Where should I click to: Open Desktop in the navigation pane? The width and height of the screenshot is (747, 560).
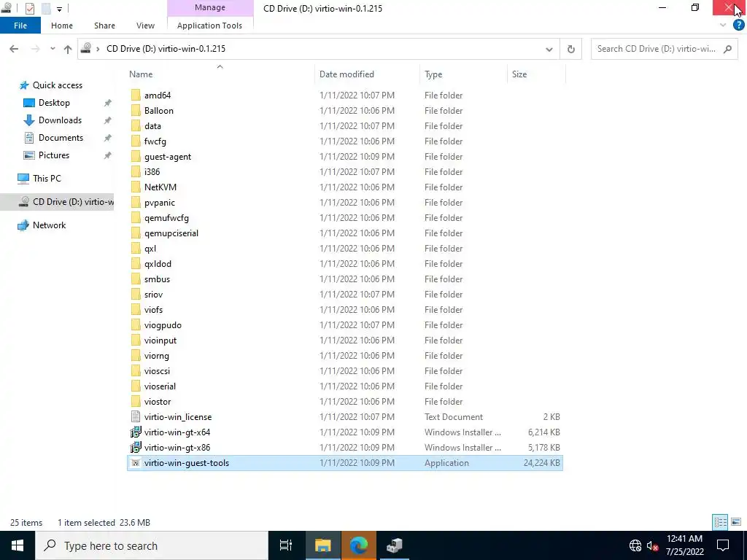[54, 103]
